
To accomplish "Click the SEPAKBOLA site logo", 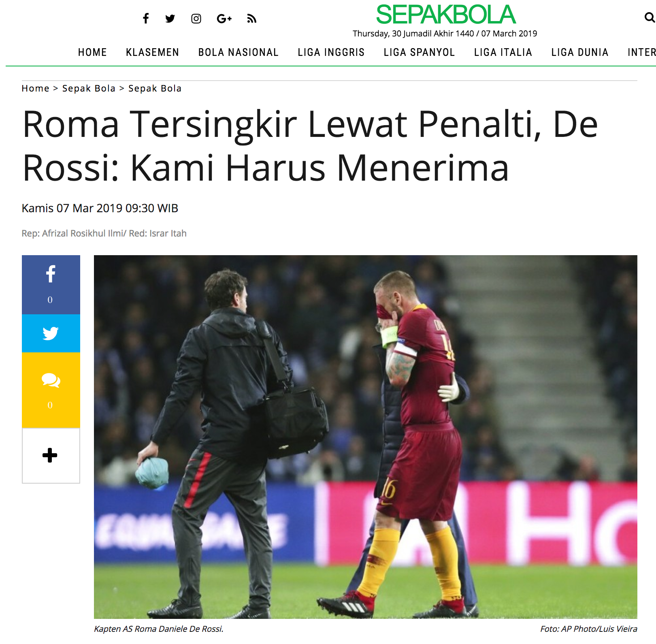I will click(x=445, y=15).
